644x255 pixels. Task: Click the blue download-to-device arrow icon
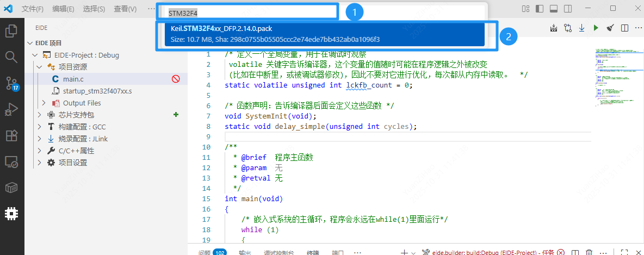coord(581,28)
